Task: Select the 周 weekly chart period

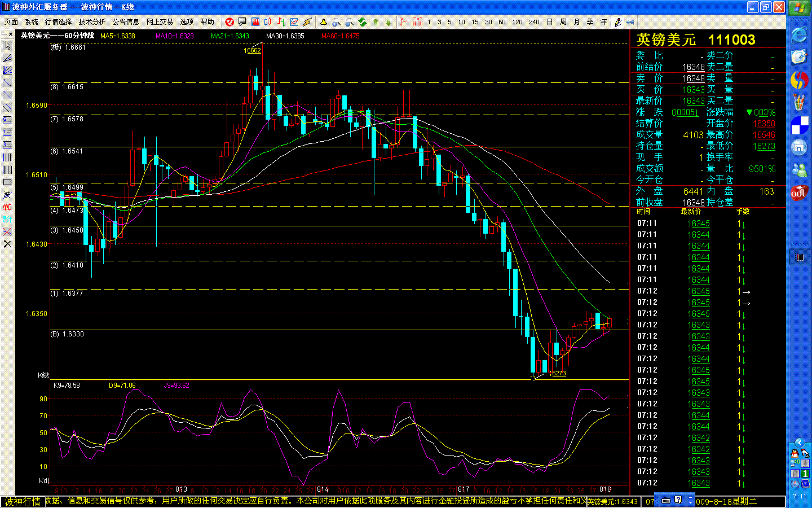Action: [563, 22]
